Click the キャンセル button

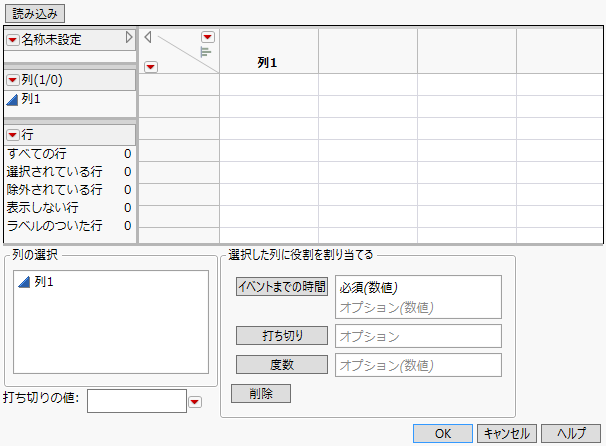click(x=506, y=433)
